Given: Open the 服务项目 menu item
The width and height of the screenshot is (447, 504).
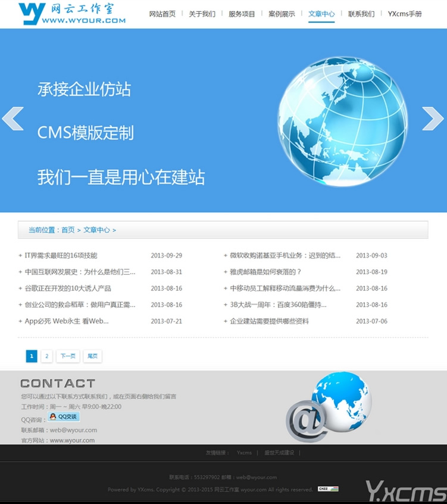Looking at the screenshot, I should [242, 14].
